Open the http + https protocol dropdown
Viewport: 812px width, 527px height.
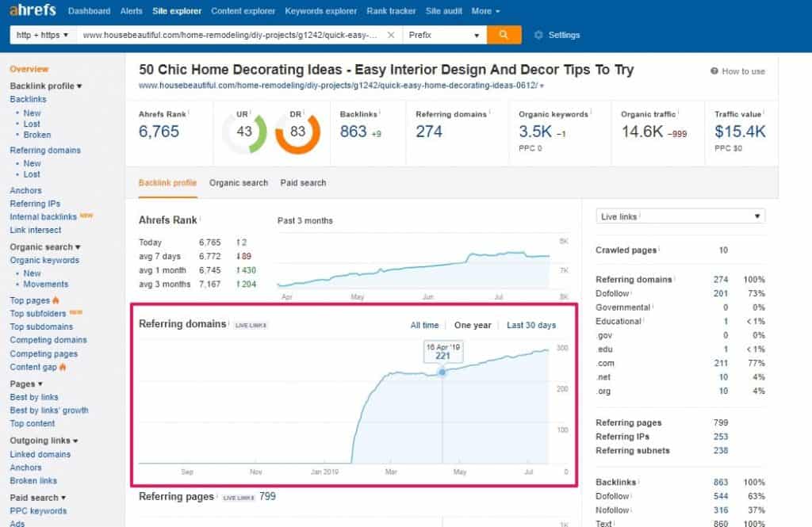pos(43,36)
